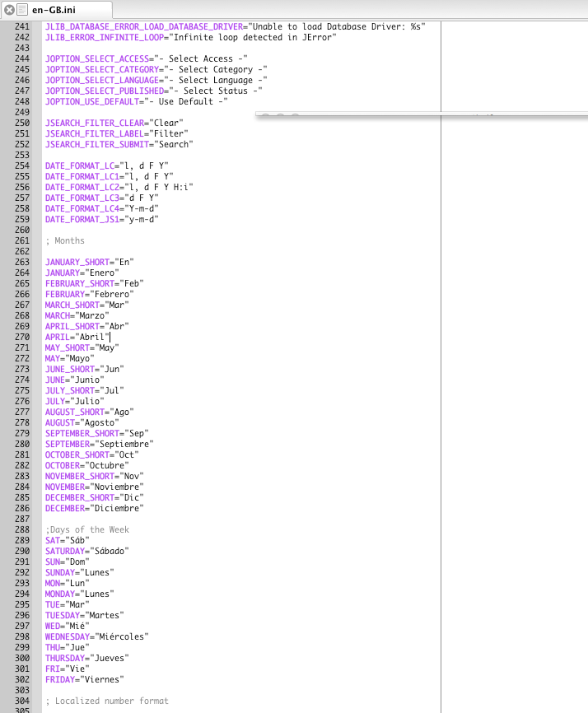Click line DATE_FORMAT_LC4="Y-m-d"
This screenshot has height=713, width=588.
point(102,209)
